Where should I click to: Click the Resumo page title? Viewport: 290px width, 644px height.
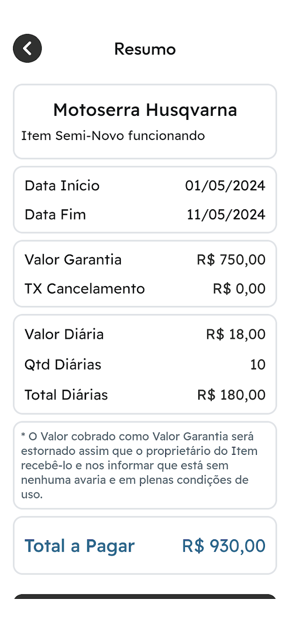click(x=145, y=49)
